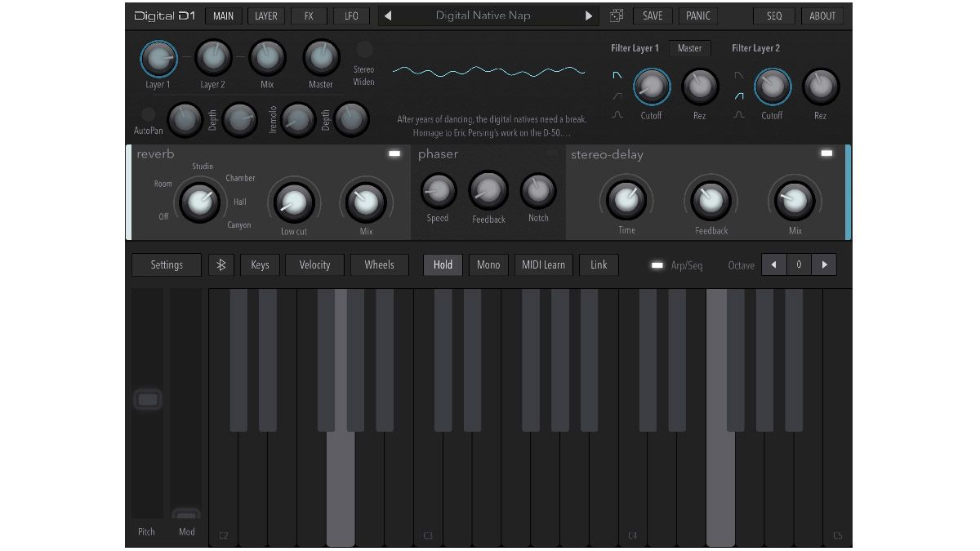Choose band-pass shape for Filter Layer 1
The height and width of the screenshot is (551, 980).
click(x=617, y=115)
